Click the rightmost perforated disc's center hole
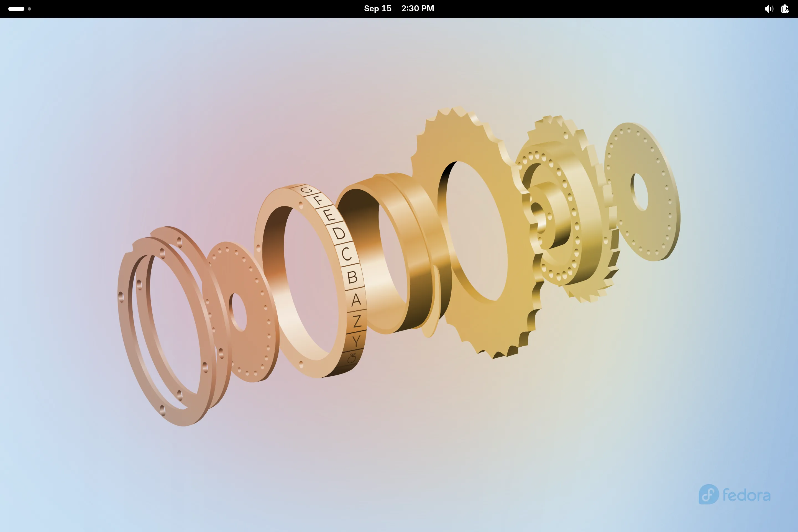Screen dimensions: 798x532 click(640, 192)
